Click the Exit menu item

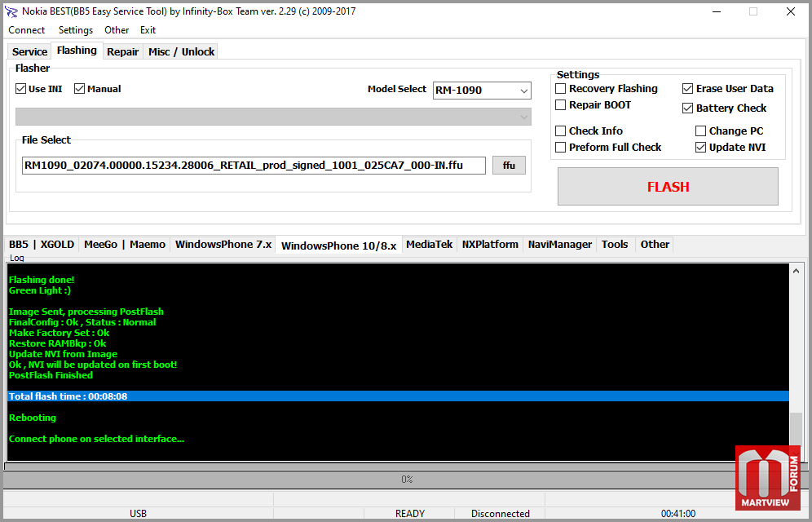coord(148,30)
